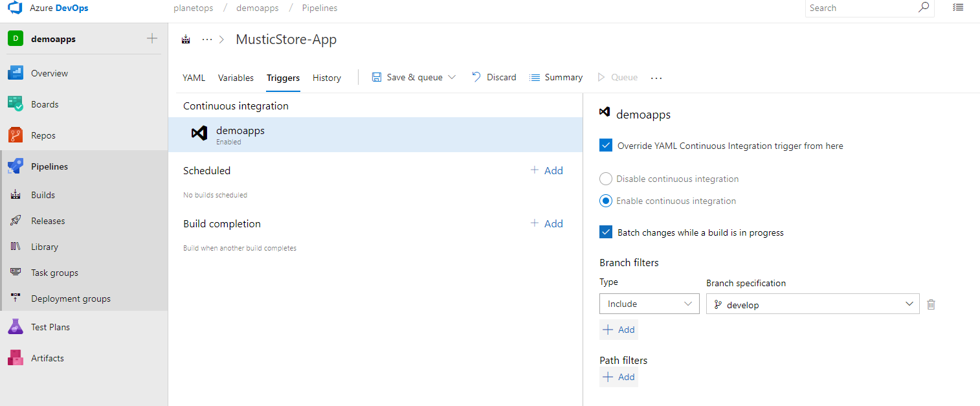
Task: Click the Pipelines rocket icon
Action: coord(16,166)
